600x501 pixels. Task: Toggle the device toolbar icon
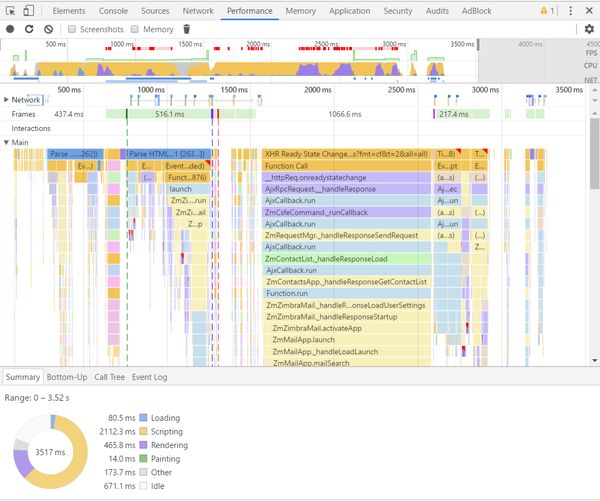coord(28,11)
